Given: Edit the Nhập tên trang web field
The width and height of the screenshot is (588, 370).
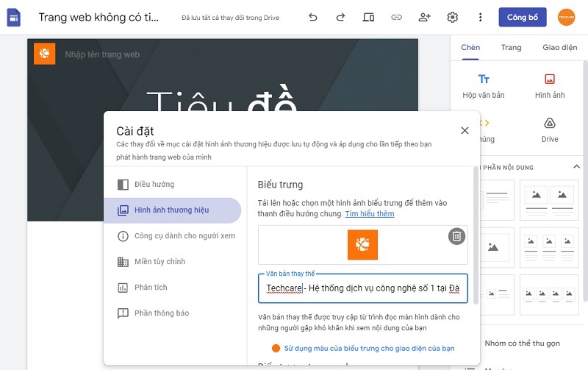Looking at the screenshot, I should [x=102, y=54].
